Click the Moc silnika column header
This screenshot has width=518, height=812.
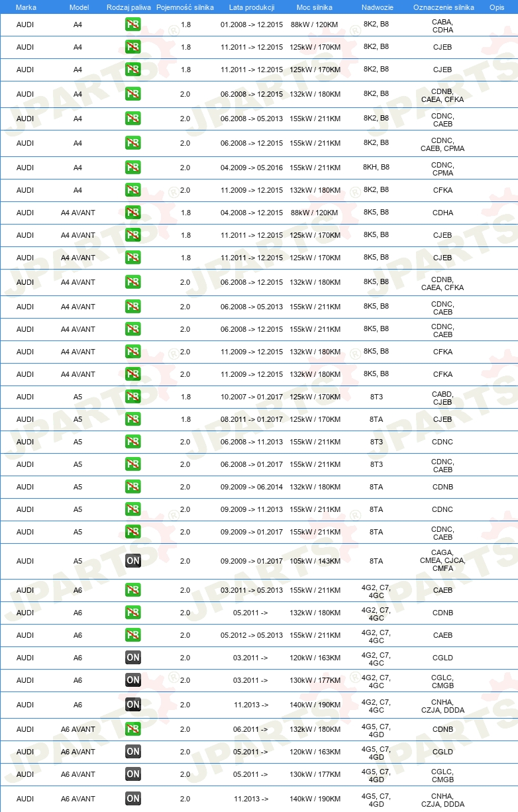coord(315,7)
